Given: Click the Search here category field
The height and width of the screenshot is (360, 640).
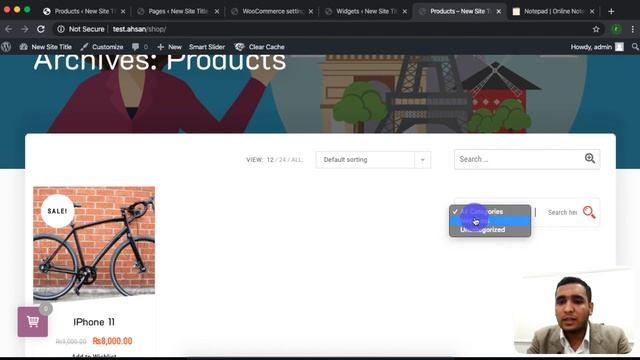Looking at the screenshot, I should click(x=562, y=212).
